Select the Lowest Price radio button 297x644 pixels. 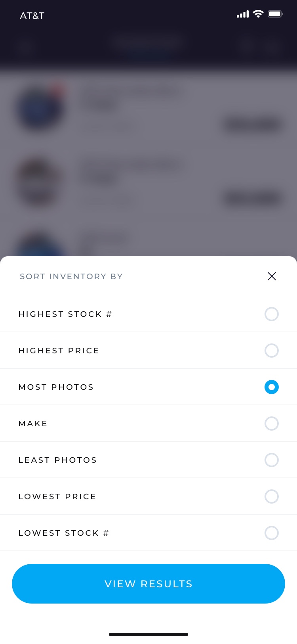tap(272, 496)
